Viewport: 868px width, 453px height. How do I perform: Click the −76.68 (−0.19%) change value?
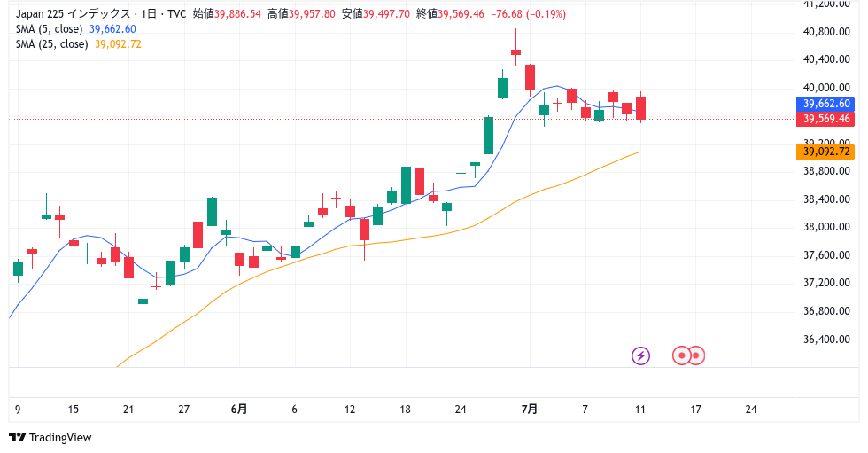tap(528, 14)
